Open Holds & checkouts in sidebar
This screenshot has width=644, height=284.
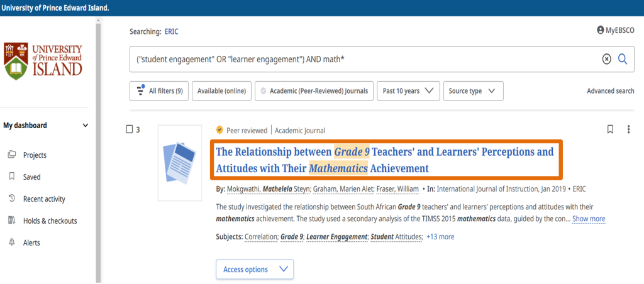(x=50, y=221)
